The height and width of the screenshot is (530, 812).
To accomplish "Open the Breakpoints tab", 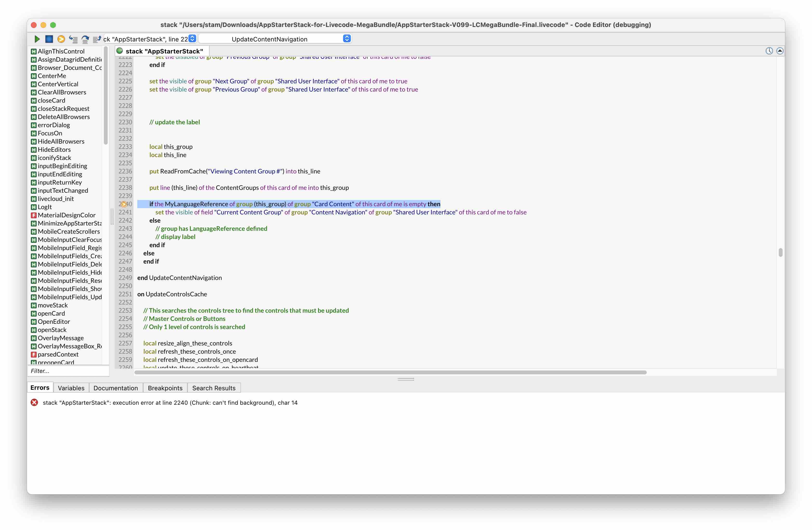I will pos(165,388).
